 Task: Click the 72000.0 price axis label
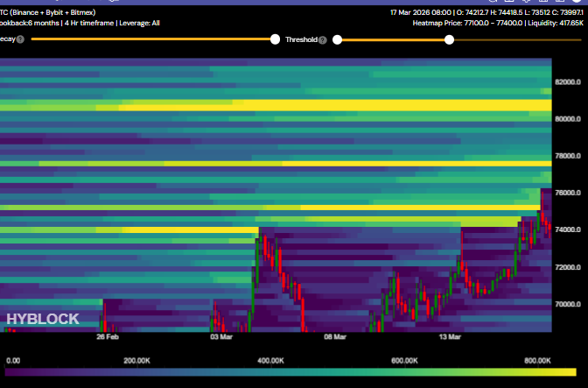tap(568, 267)
